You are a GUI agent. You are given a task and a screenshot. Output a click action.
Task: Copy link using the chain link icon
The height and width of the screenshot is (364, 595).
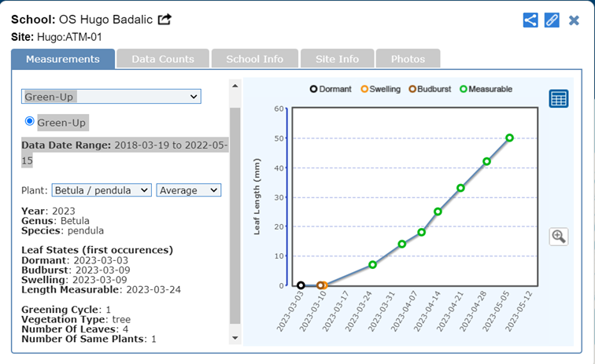click(552, 20)
